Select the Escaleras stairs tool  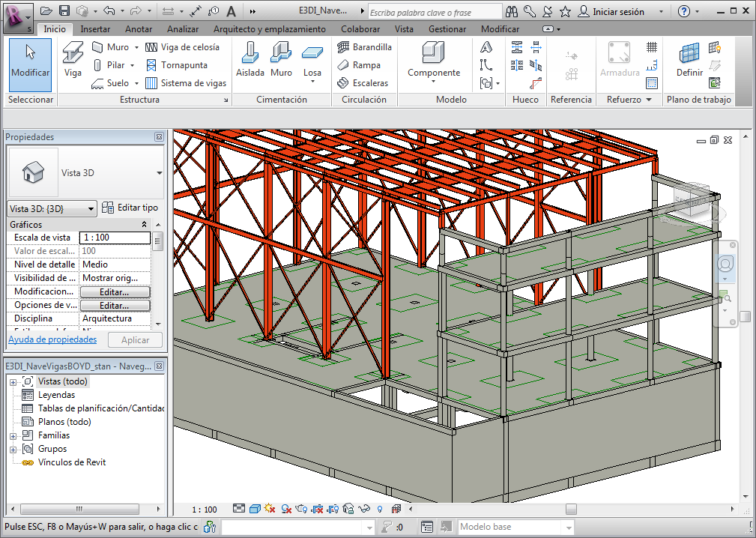363,83
